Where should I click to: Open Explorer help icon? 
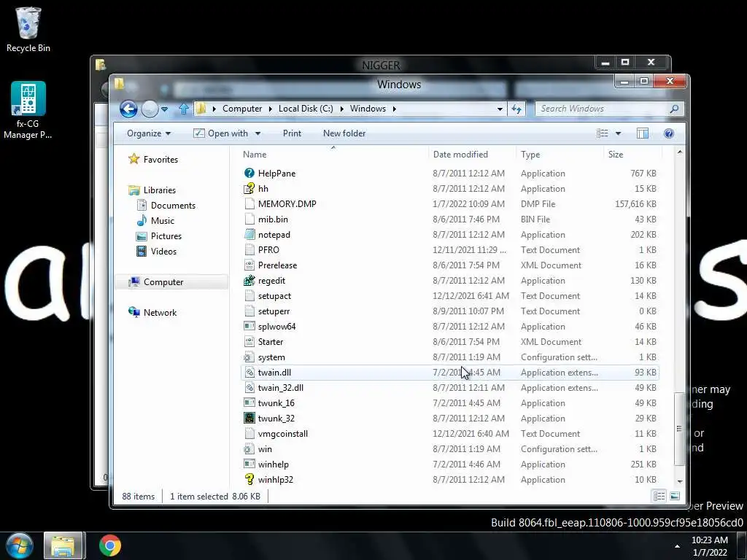(x=669, y=133)
